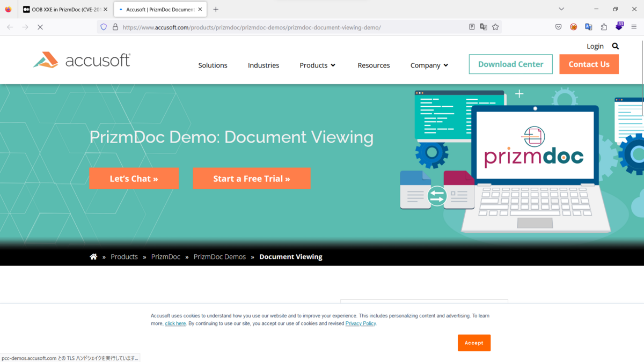
Task: Switch to the OOB XXE in PrizmDoc tab
Action: [x=61, y=9]
